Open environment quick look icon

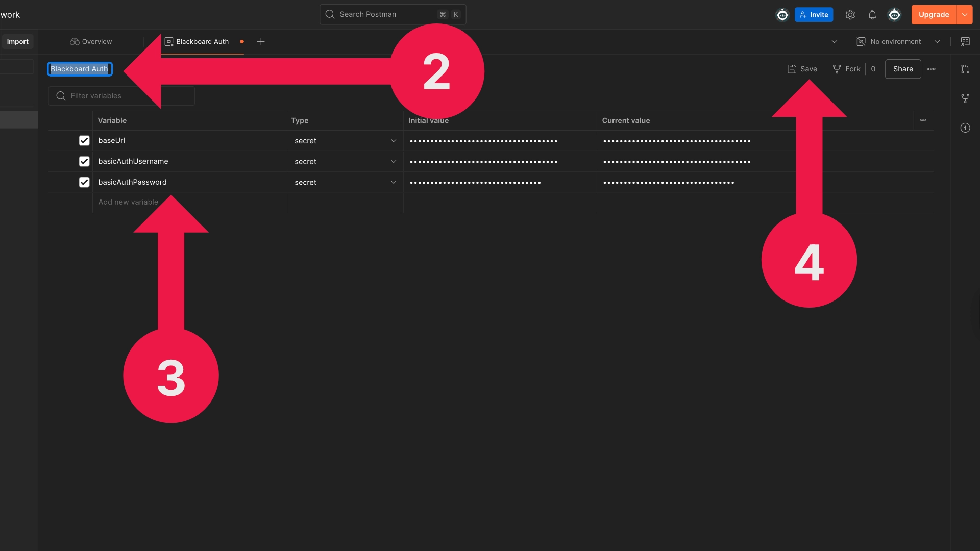pyautogui.click(x=965, y=42)
